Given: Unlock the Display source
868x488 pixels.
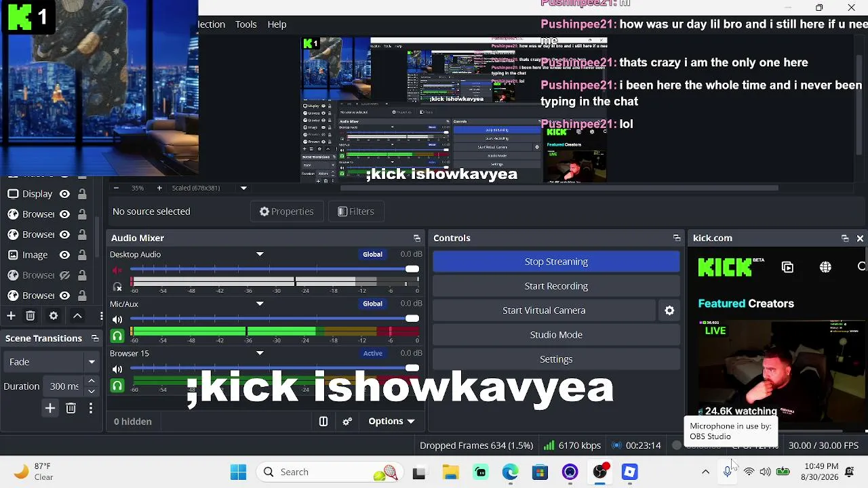Looking at the screenshot, I should pos(82,194).
